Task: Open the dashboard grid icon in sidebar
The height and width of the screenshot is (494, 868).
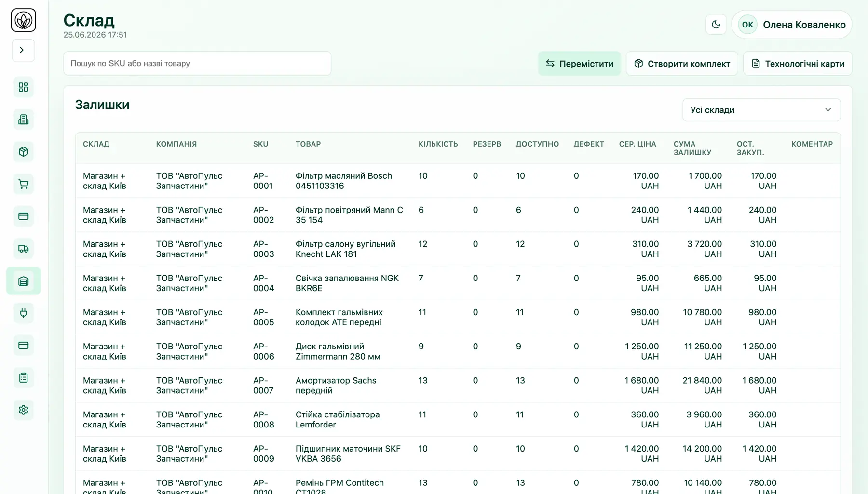Action: tap(23, 87)
